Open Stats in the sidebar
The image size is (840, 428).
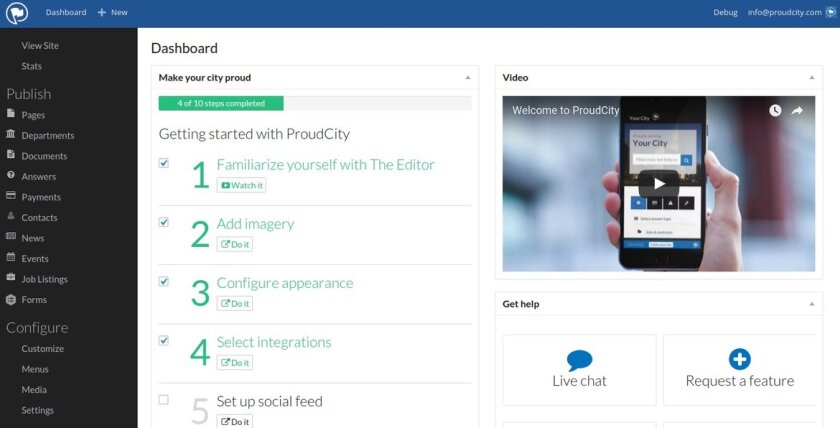pos(32,66)
